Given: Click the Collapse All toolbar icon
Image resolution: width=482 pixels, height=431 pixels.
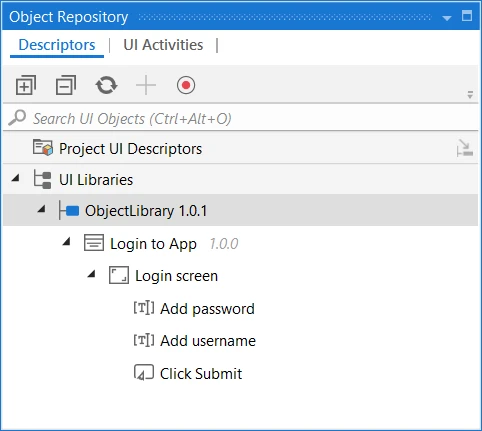Looking at the screenshot, I should tap(66, 85).
